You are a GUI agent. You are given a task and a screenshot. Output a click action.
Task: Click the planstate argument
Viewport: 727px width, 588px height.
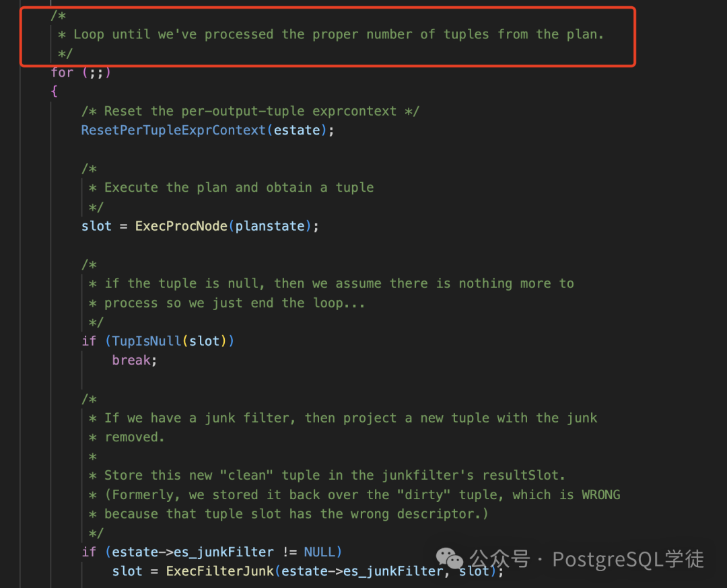[x=270, y=226]
